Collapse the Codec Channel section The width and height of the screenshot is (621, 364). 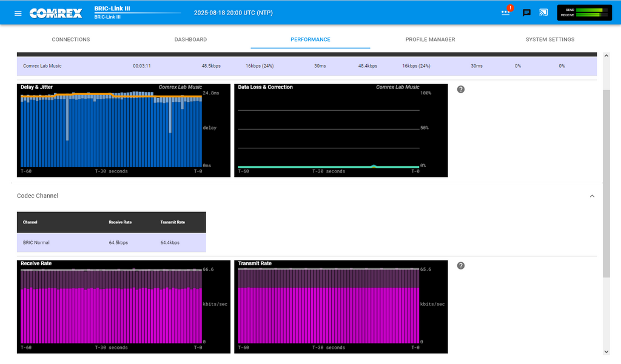[592, 196]
